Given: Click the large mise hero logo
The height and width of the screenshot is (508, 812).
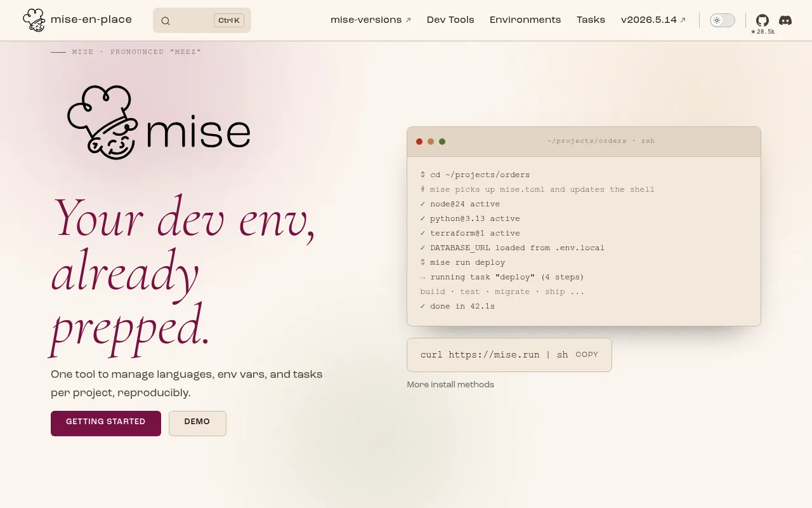Looking at the screenshot, I should coord(159,122).
